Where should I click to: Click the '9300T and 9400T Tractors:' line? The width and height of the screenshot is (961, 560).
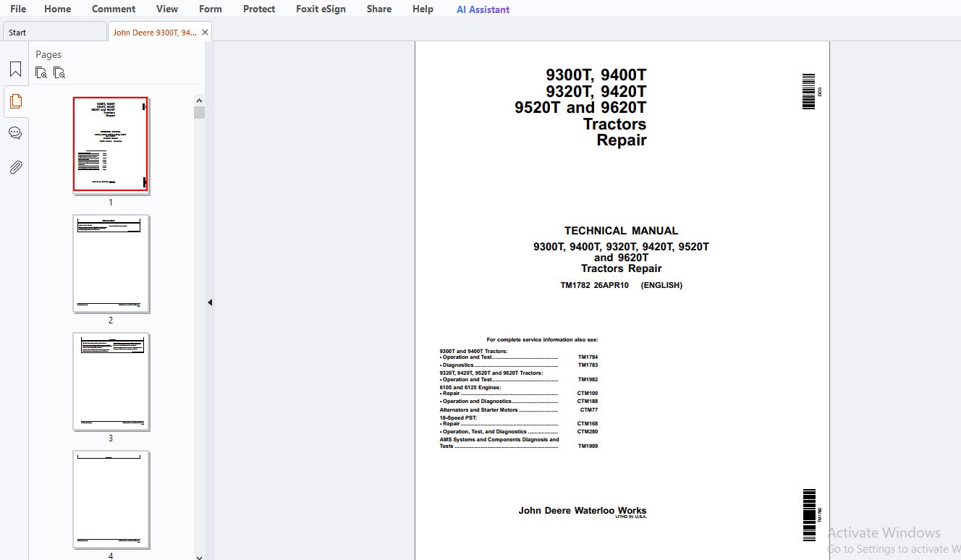point(473,352)
